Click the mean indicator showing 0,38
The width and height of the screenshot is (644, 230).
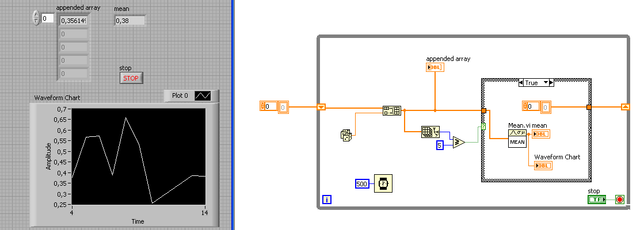click(130, 21)
